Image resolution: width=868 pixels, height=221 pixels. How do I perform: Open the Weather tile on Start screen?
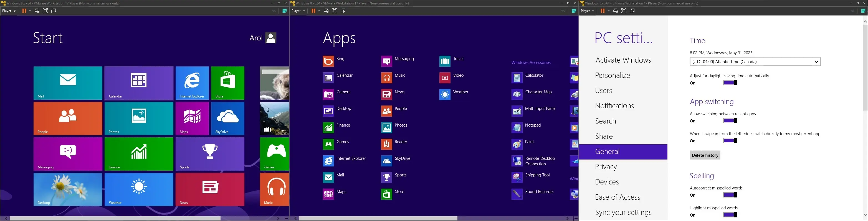[x=139, y=189]
